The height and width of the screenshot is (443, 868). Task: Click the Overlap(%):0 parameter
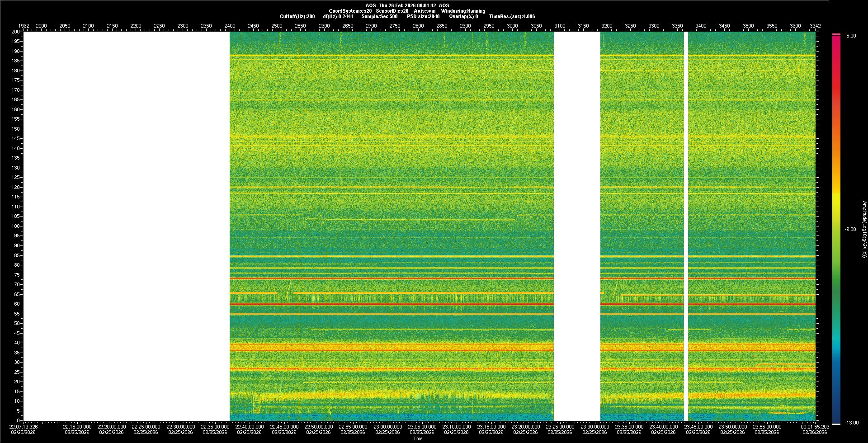click(x=463, y=16)
